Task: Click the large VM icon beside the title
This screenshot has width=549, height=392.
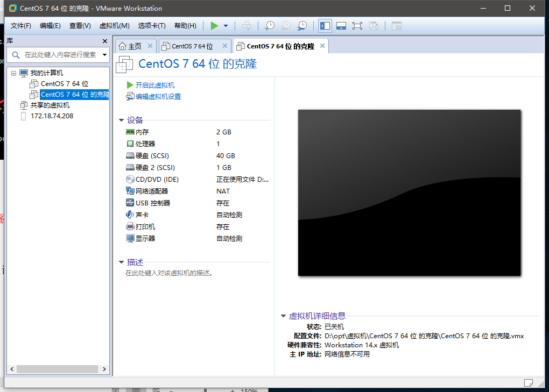Action: [124, 65]
